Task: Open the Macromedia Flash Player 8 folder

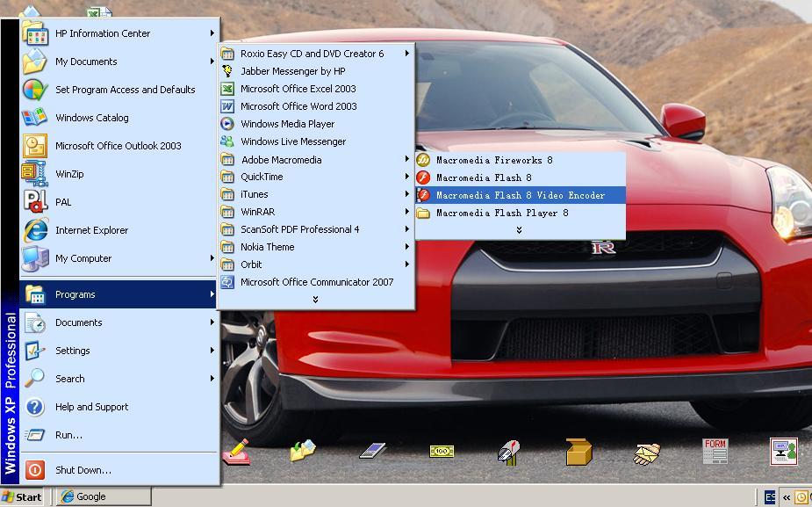Action: [x=521, y=213]
